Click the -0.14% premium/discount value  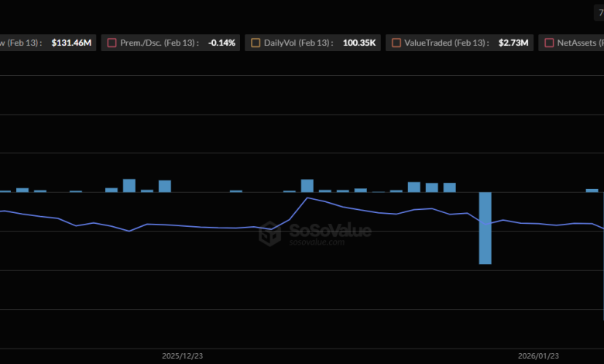point(221,43)
